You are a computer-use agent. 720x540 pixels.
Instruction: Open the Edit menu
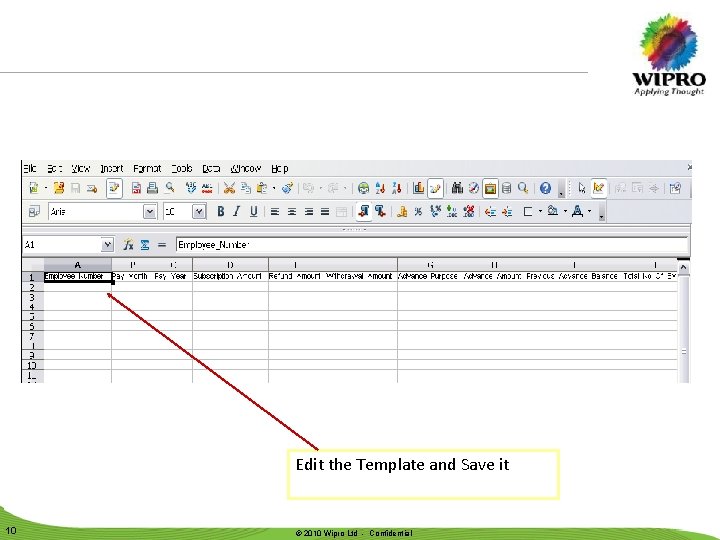[55, 169]
